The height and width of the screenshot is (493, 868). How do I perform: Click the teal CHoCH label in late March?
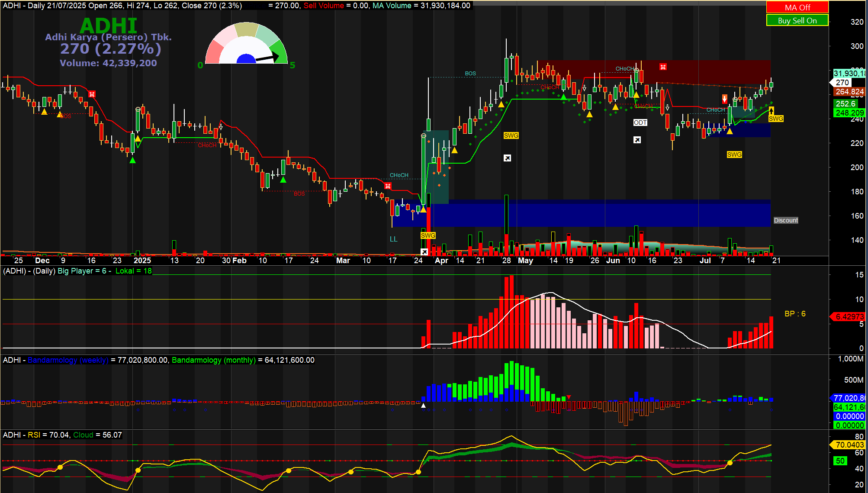[399, 175]
